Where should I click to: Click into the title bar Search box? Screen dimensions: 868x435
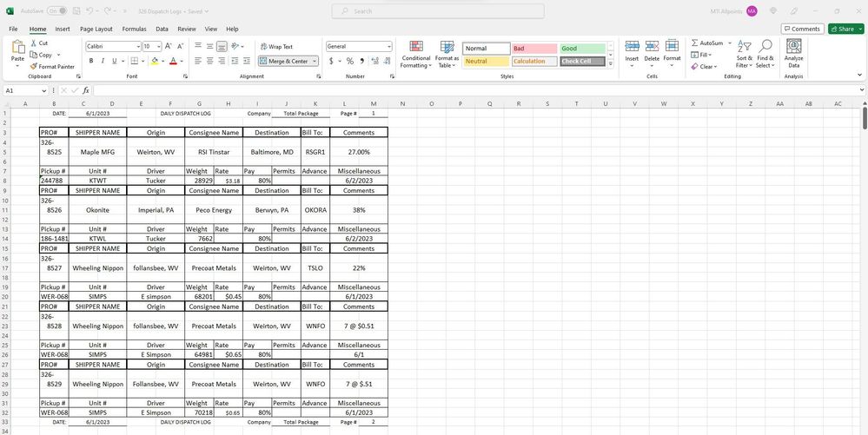point(438,11)
